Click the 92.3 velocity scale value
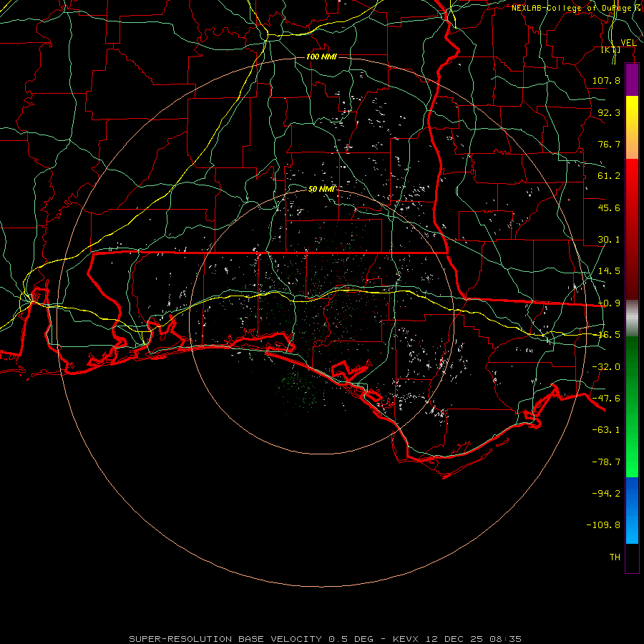 pyautogui.click(x=609, y=112)
